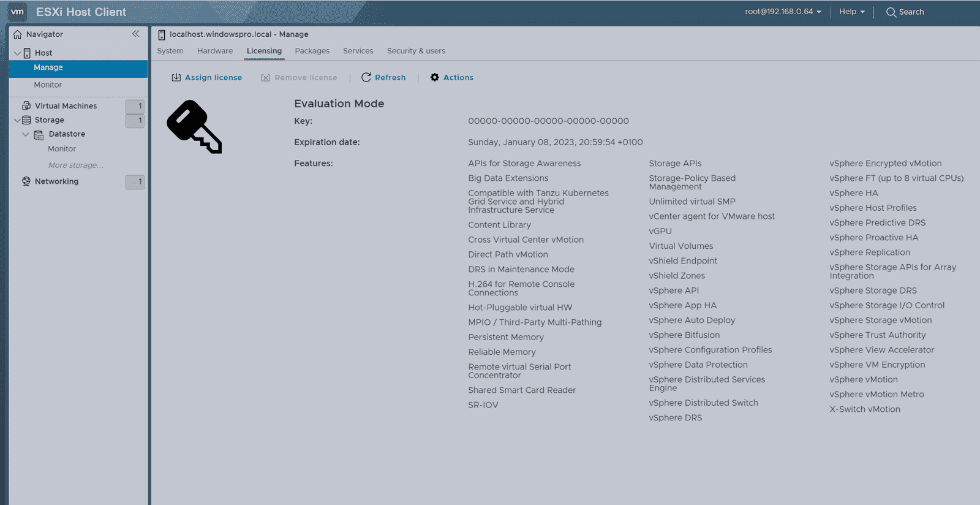980x505 pixels.
Task: Click the Assign license icon
Action: click(x=176, y=78)
